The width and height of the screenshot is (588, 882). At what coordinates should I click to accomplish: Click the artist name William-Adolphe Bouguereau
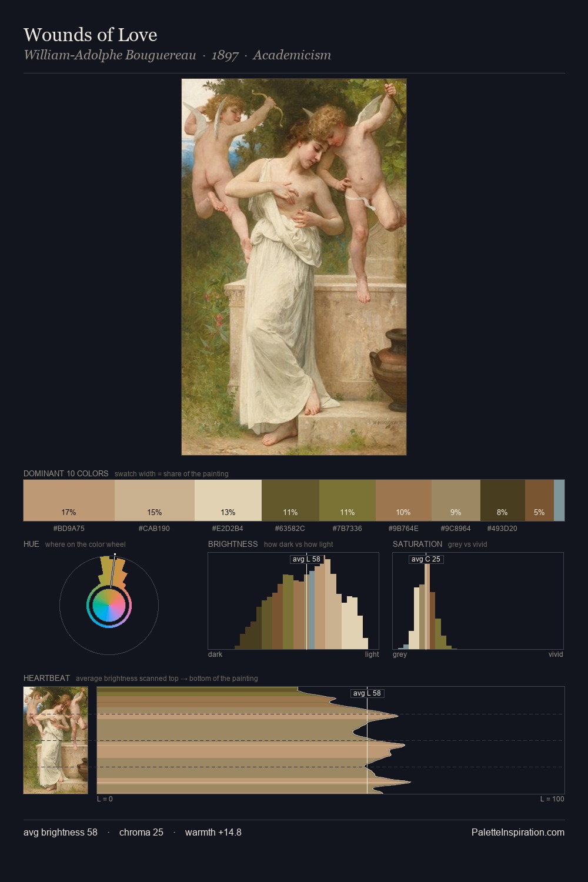coord(110,55)
